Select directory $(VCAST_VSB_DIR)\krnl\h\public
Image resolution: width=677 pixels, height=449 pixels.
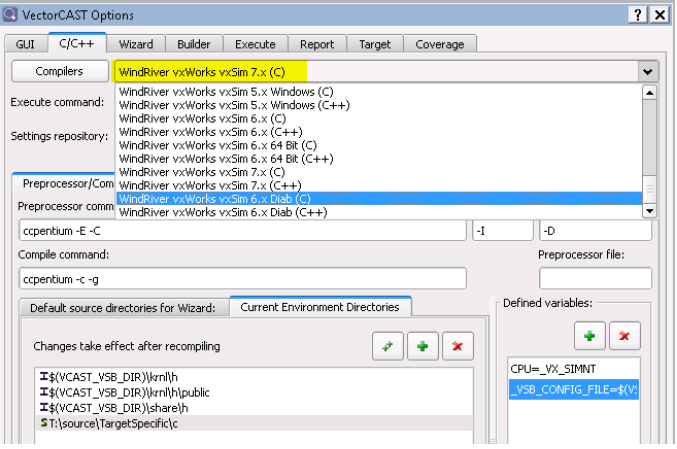(x=254, y=392)
